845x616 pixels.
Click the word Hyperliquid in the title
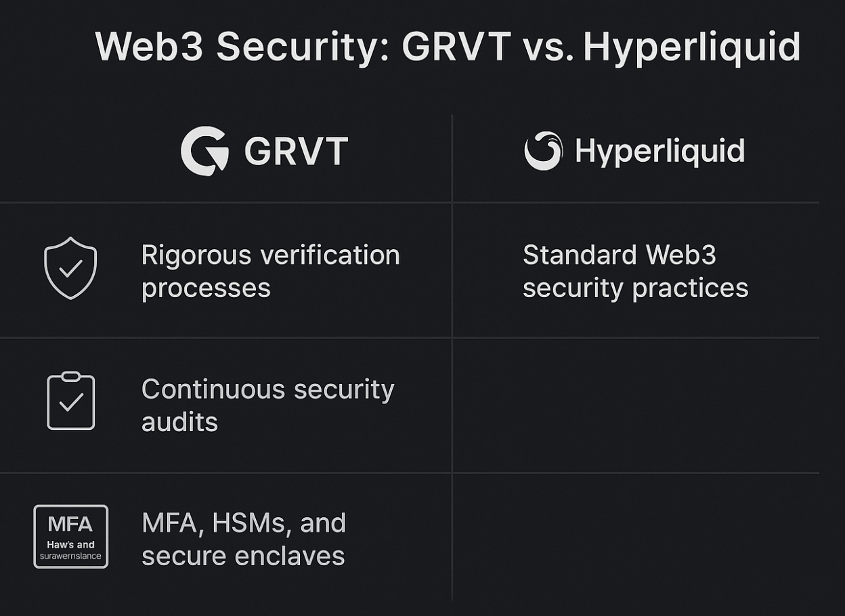click(691, 47)
